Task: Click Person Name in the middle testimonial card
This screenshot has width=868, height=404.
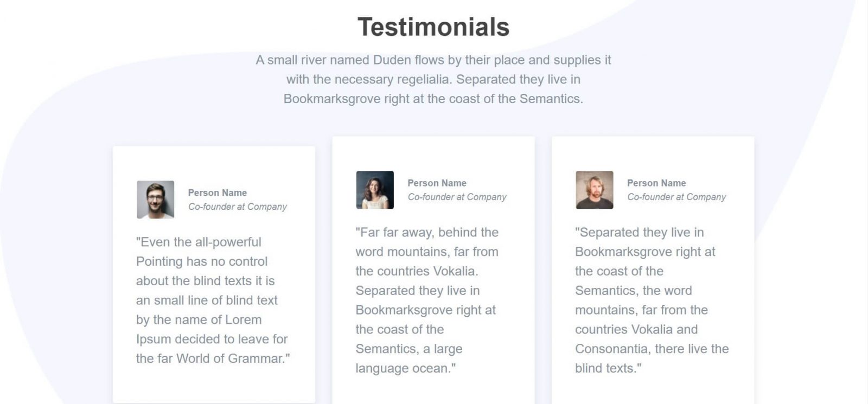Action: click(x=437, y=183)
